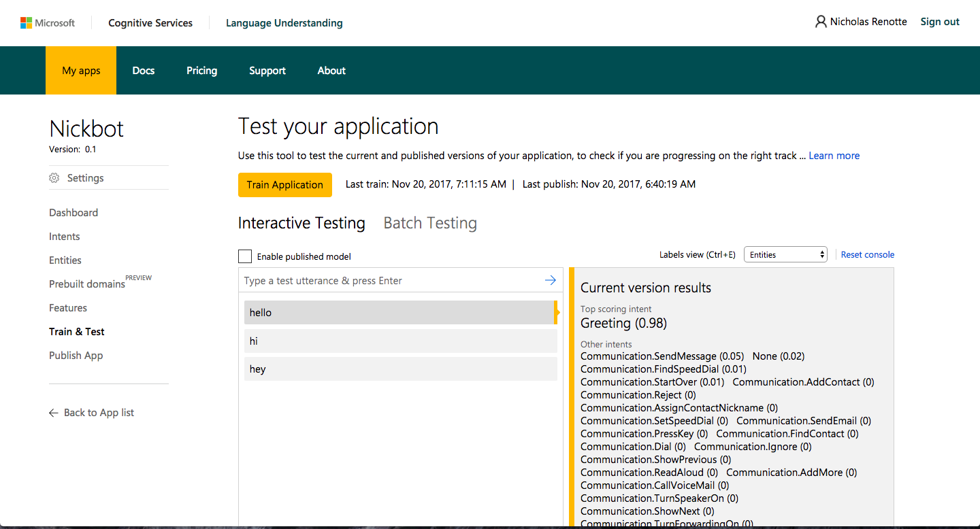
Task: Open the Docs menu item
Action: [x=144, y=71]
